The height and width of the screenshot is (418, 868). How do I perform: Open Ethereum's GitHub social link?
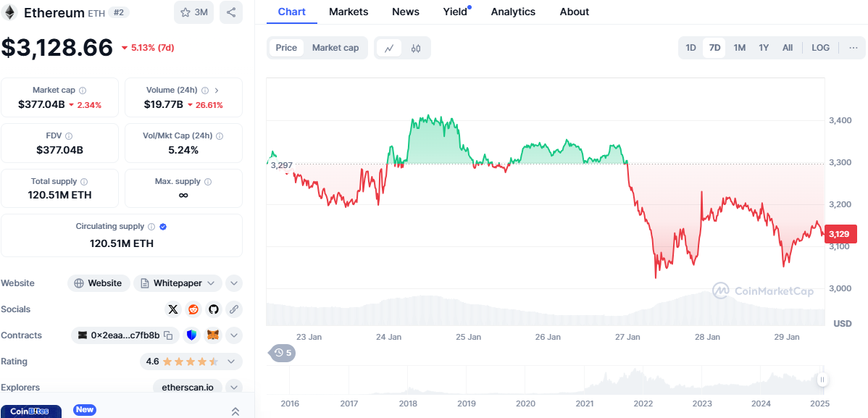click(x=214, y=309)
